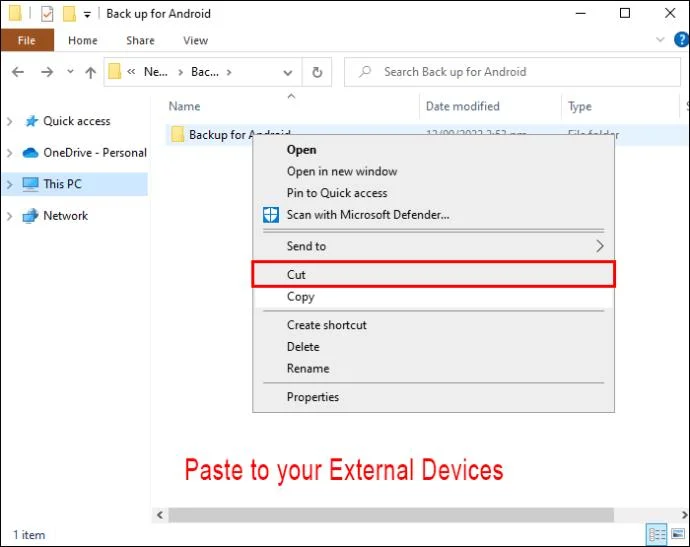Minimize the Back up for Android window
This screenshot has width=690, height=547.
pyautogui.click(x=580, y=13)
